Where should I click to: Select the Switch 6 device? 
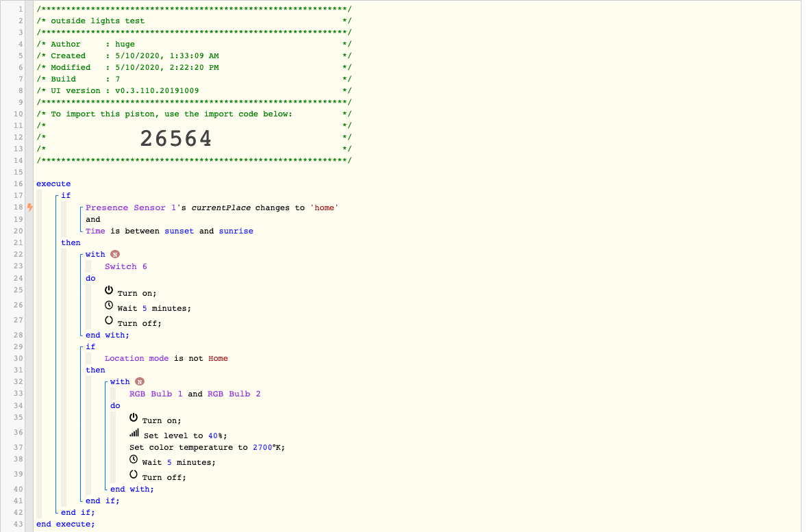[125, 266]
